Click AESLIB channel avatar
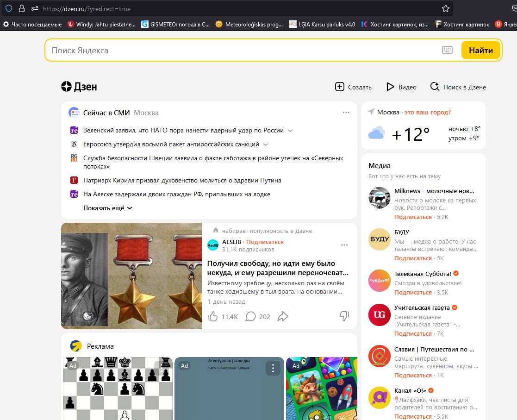The image size is (517, 420). pyautogui.click(x=213, y=245)
